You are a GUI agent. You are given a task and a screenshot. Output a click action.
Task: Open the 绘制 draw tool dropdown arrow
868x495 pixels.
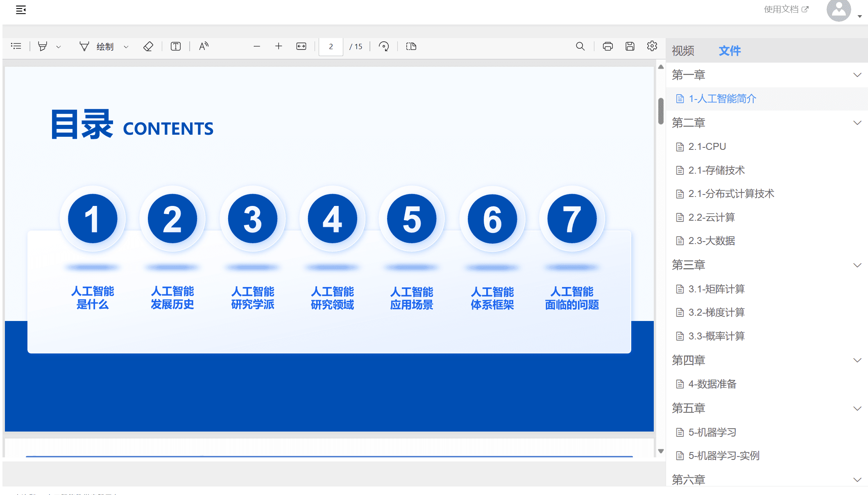(126, 47)
